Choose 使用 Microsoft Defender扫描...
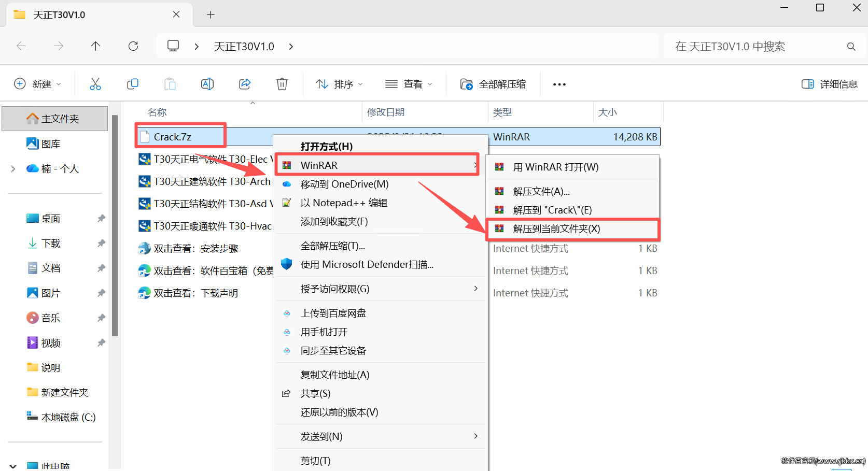The image size is (868, 471). [x=381, y=264]
